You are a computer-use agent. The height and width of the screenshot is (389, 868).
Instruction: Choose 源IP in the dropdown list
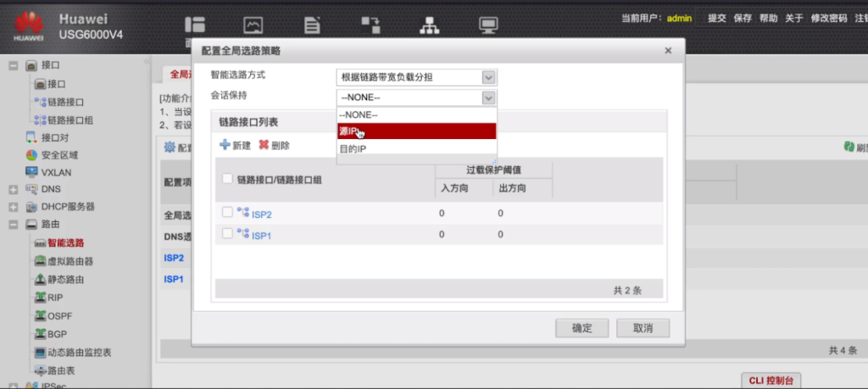click(x=416, y=131)
